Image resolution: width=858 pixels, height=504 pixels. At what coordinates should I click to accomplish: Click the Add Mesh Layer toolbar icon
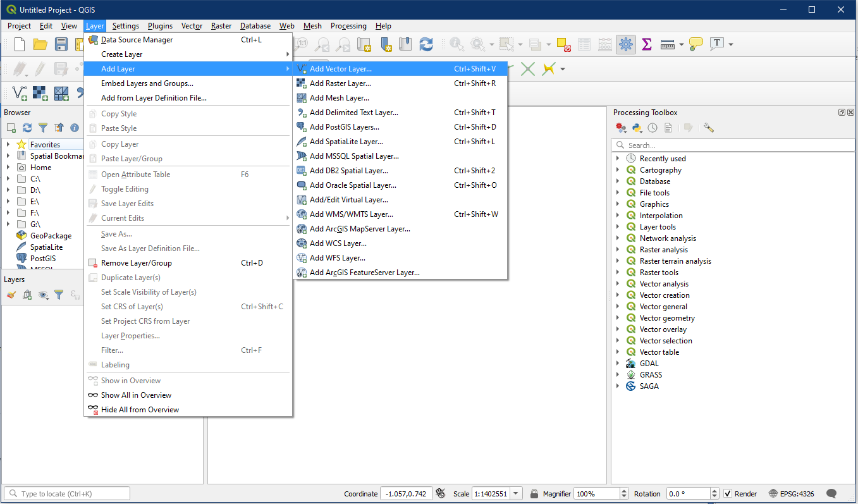[x=61, y=93]
